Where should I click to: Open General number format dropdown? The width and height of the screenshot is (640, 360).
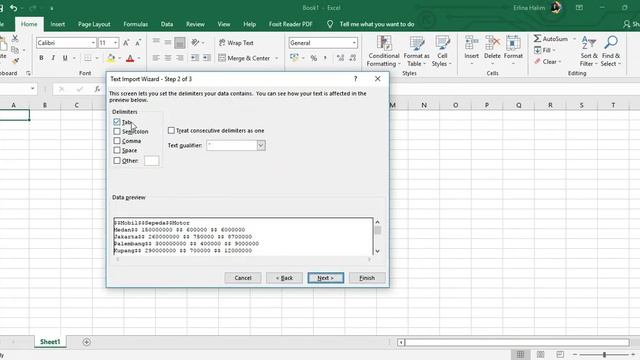pyautogui.click(x=354, y=43)
